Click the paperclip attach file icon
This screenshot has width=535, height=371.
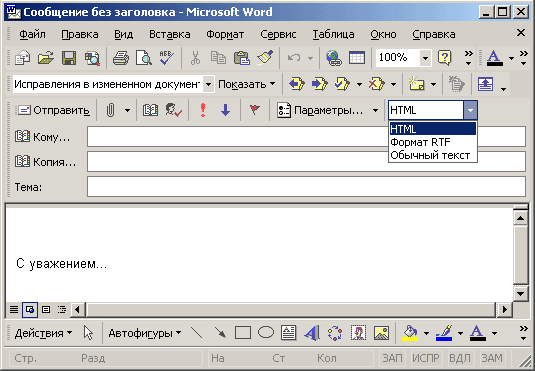pos(111,110)
